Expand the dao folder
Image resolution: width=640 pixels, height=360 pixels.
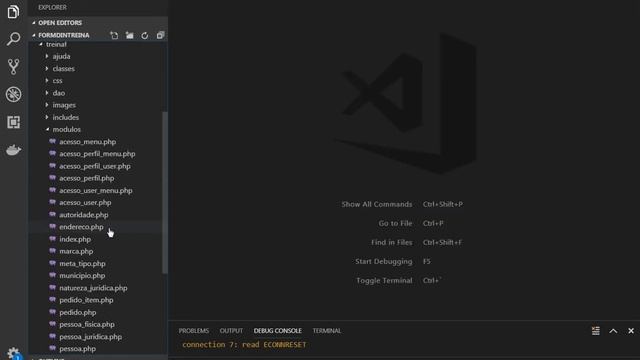coord(98,93)
